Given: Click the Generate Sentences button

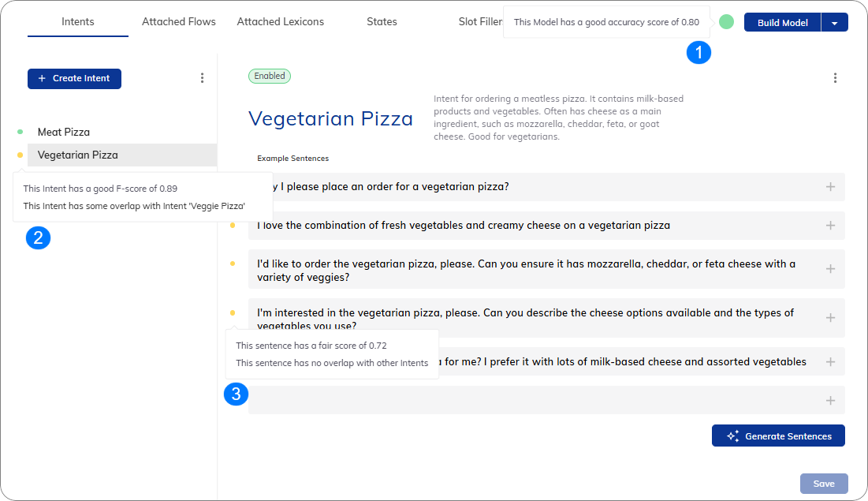Looking at the screenshot, I should [x=778, y=436].
